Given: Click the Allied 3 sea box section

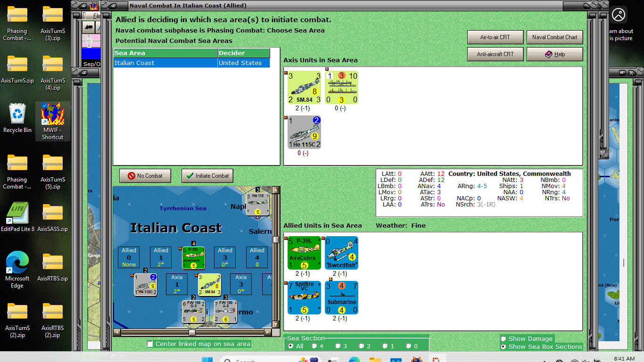Looking at the screenshot, I should tap(225, 257).
